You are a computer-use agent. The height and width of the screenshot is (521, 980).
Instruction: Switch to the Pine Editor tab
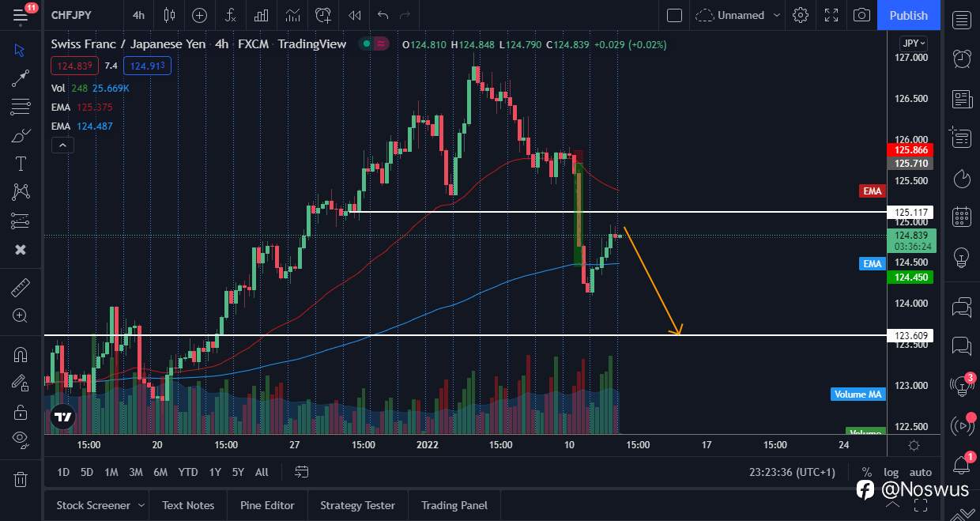[x=267, y=505]
